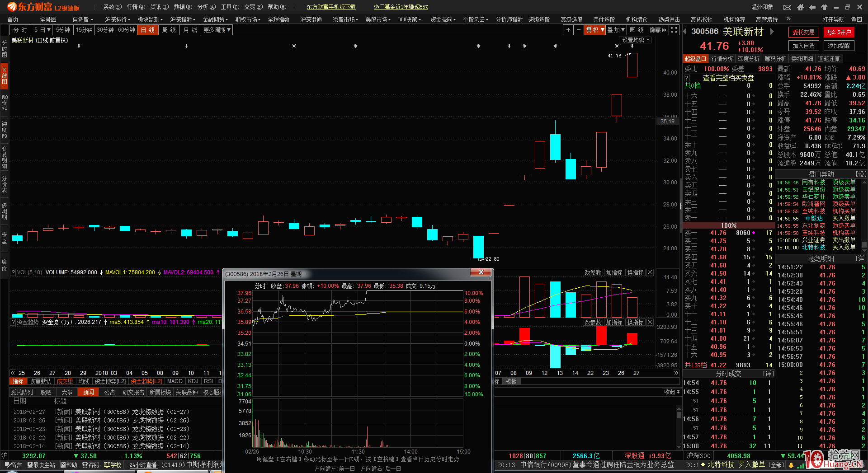Zoom in chart with plus button
This screenshot has height=473, width=868.
[568, 30]
